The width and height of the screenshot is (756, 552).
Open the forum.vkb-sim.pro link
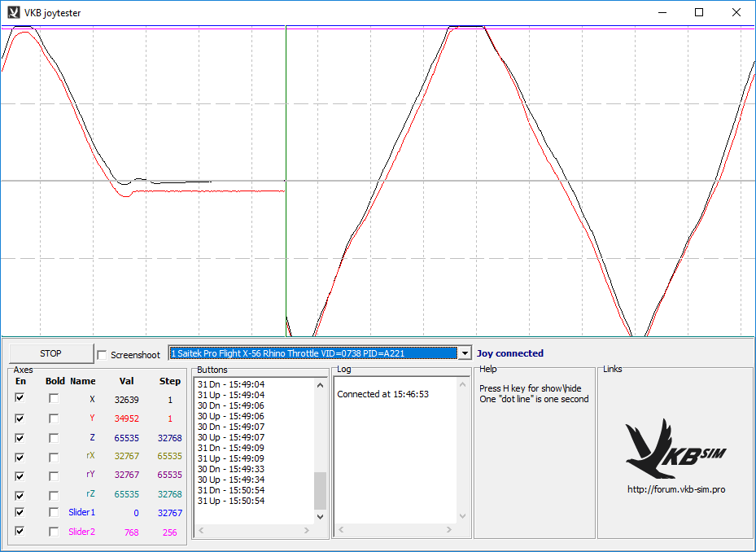click(x=675, y=489)
